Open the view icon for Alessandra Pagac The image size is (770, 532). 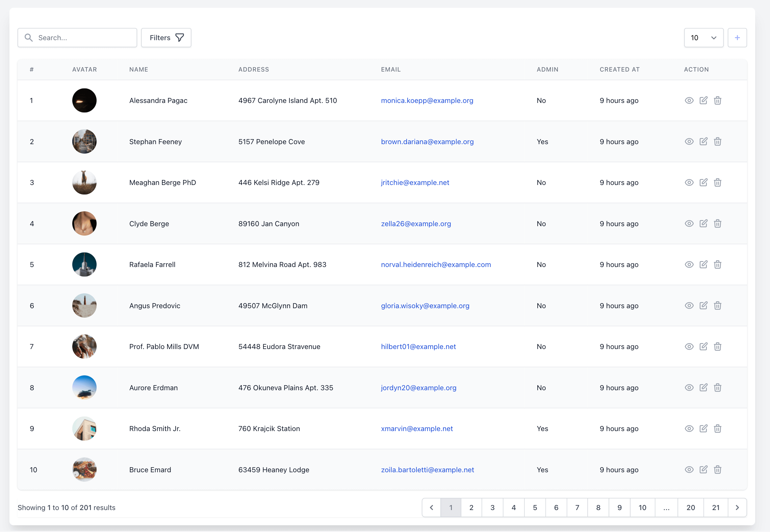[689, 100]
